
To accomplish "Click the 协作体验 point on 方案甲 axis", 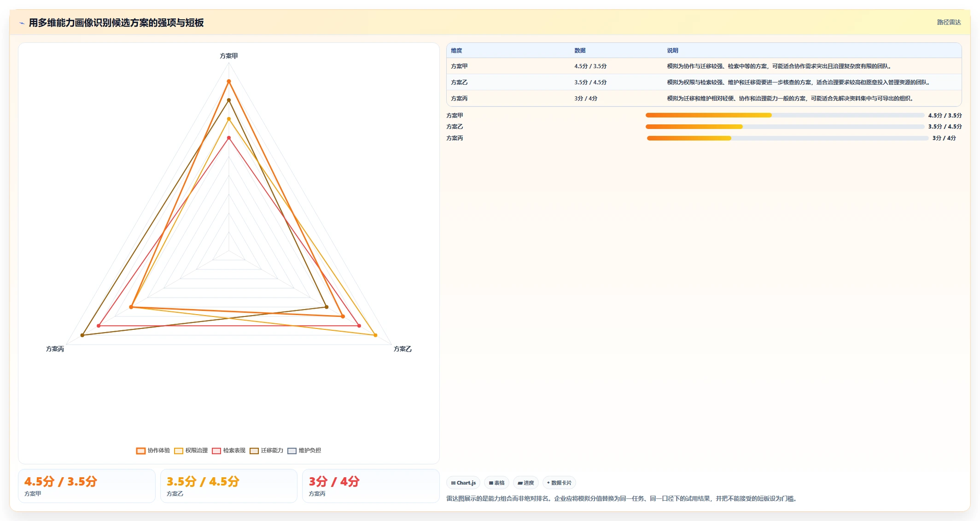I will coord(229,82).
